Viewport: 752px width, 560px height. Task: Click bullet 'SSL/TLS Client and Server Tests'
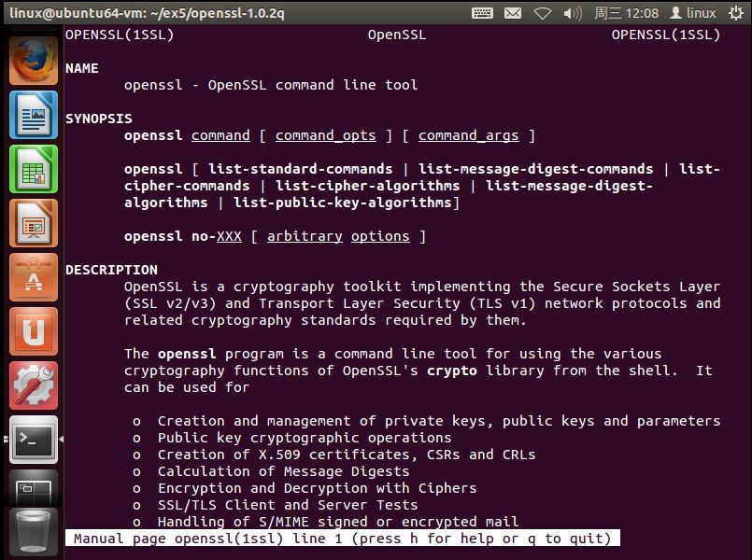coord(288,505)
